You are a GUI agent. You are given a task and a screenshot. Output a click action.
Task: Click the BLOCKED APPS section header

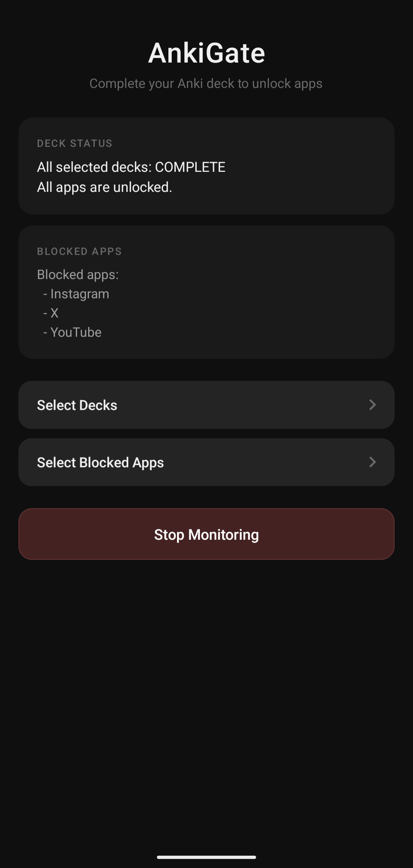79,251
